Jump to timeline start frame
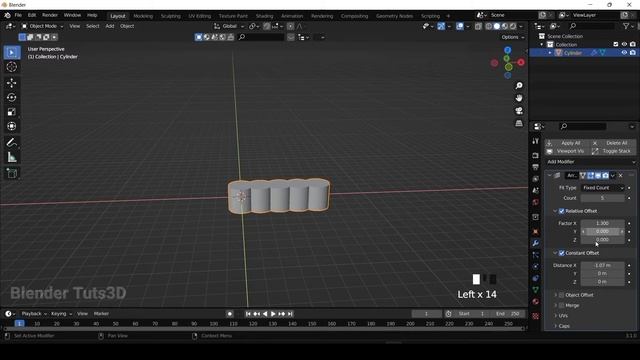Viewport: 640px width, 360px height. click(248, 314)
